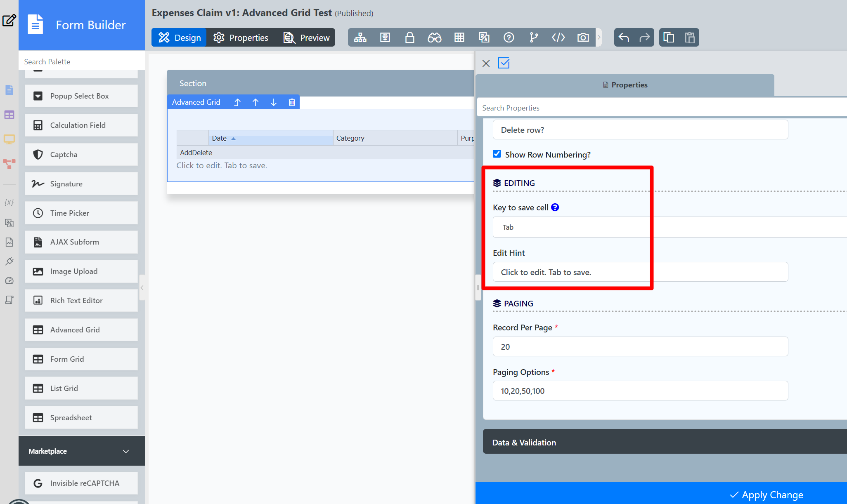847x504 pixels.
Task: Click the blue checkmark apply icon
Action: pos(504,63)
